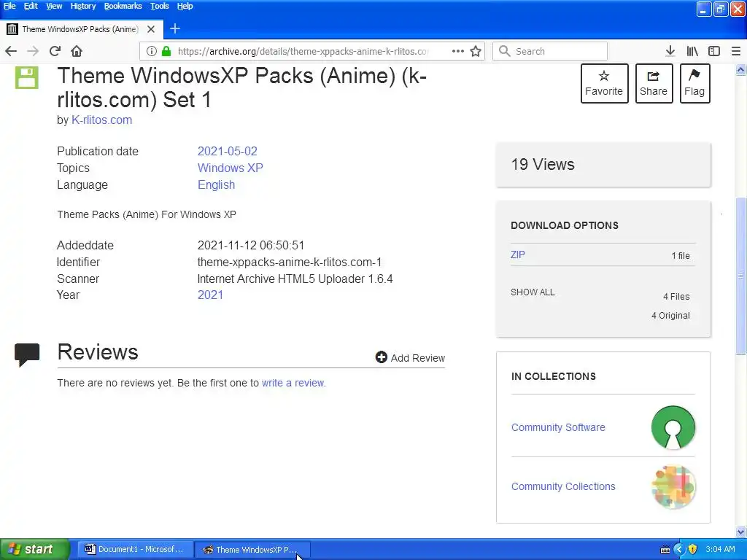Click the 3:04 AM taskbar clock
747x560 pixels.
tap(720, 549)
